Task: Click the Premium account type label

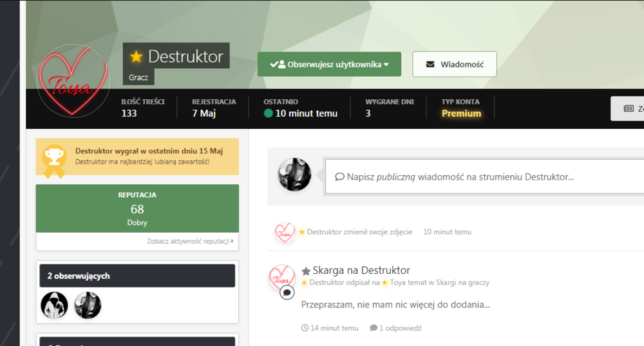Action: point(461,113)
